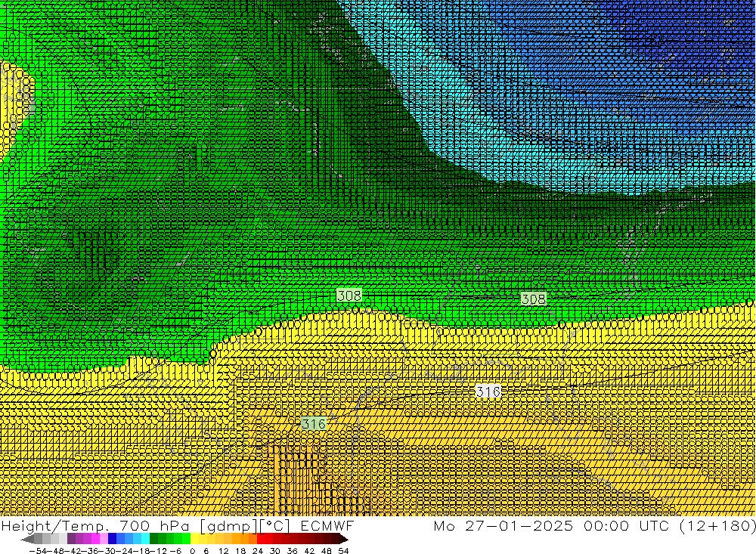The width and height of the screenshot is (756, 554).
Task: Click the '30' legend value
Action: click(275, 551)
